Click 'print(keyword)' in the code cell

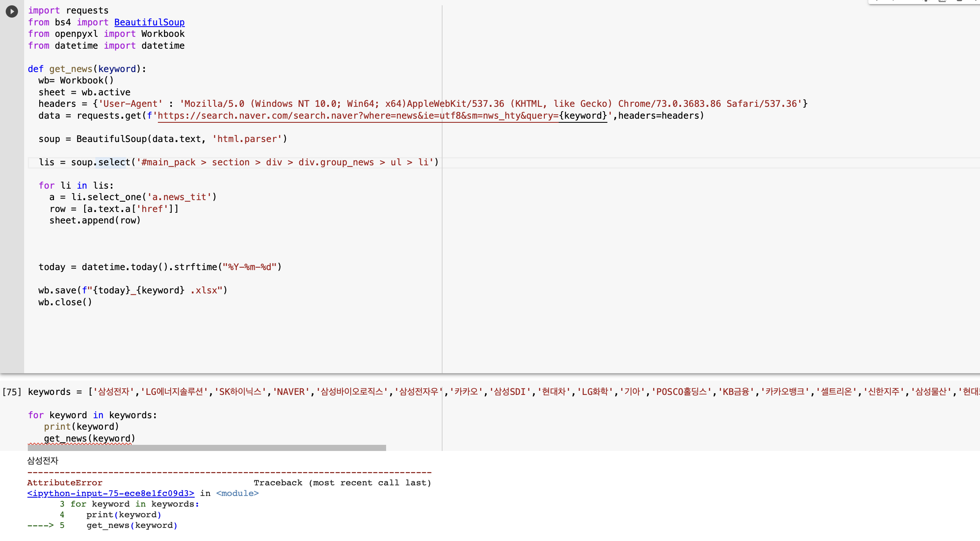(x=81, y=427)
